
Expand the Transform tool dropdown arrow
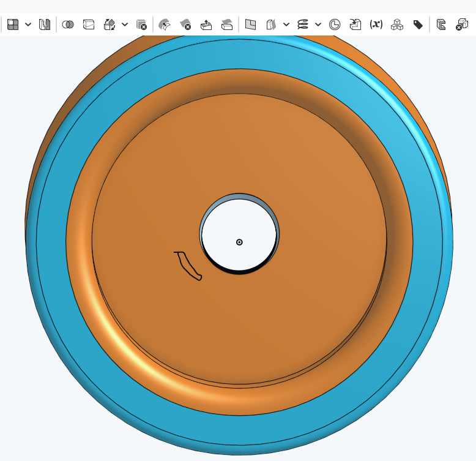125,24
